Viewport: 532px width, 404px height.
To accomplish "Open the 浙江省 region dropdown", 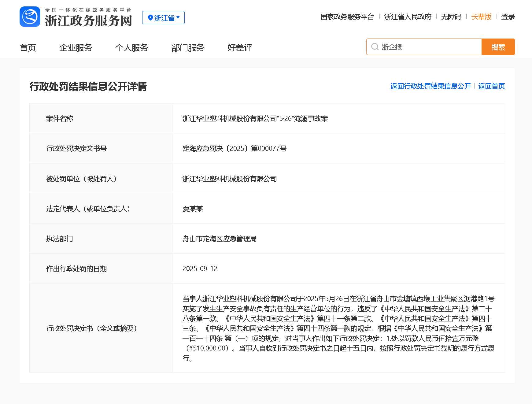I will [x=163, y=17].
